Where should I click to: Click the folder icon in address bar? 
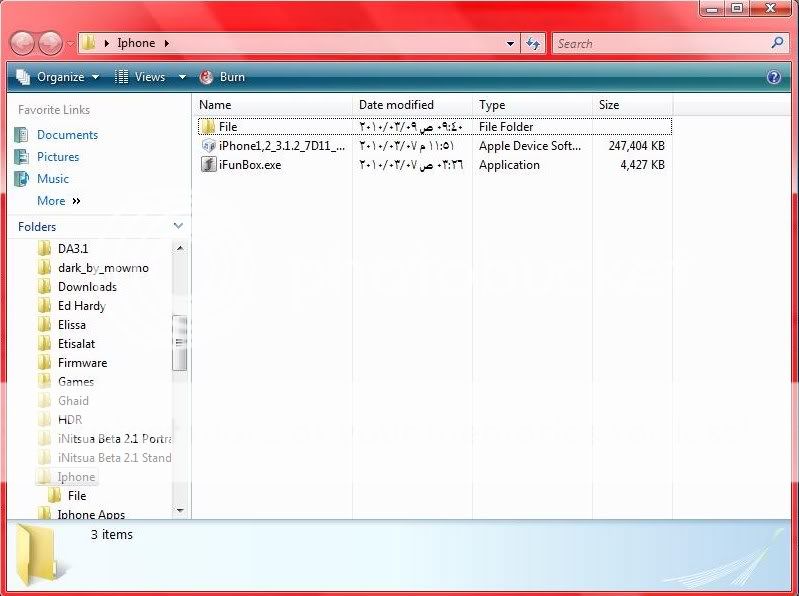click(x=89, y=43)
